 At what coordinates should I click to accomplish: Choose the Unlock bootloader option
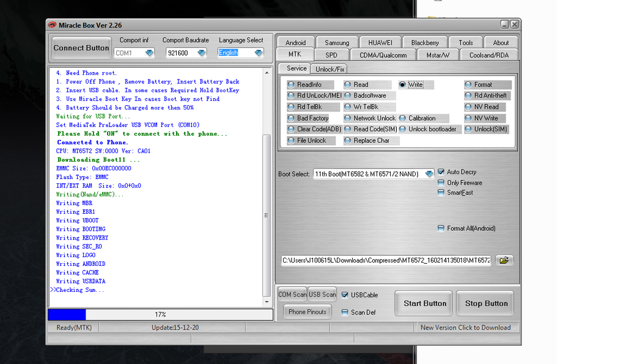tap(403, 129)
